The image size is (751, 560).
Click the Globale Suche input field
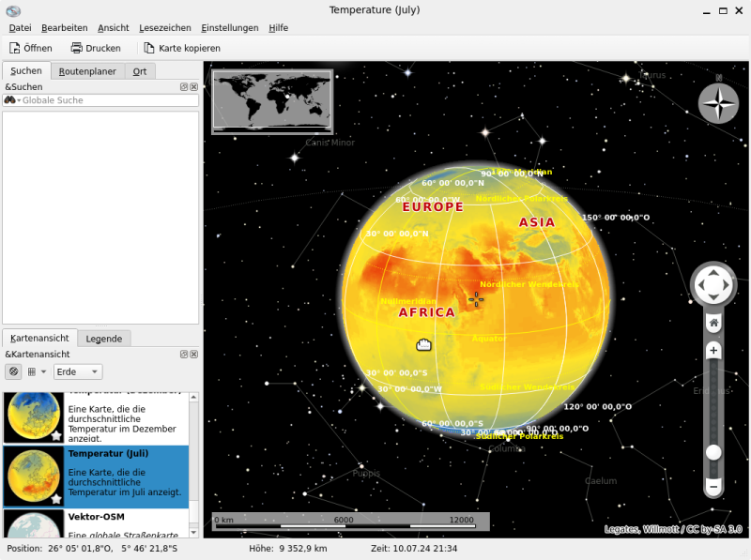coord(108,100)
